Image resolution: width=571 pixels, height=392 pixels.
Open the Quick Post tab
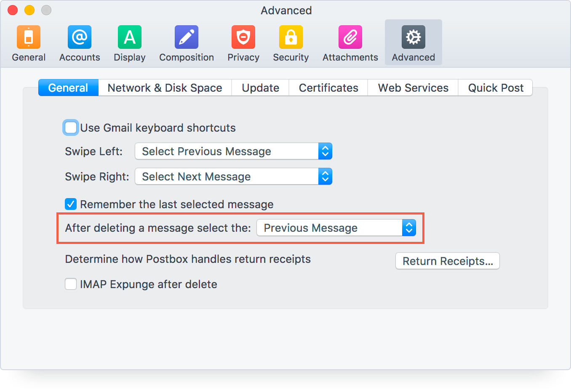click(x=496, y=88)
